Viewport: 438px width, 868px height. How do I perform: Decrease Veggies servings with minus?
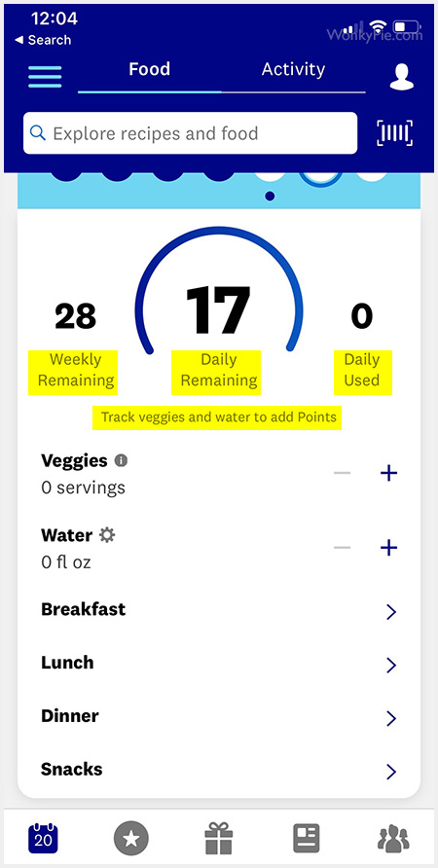pos(343,473)
